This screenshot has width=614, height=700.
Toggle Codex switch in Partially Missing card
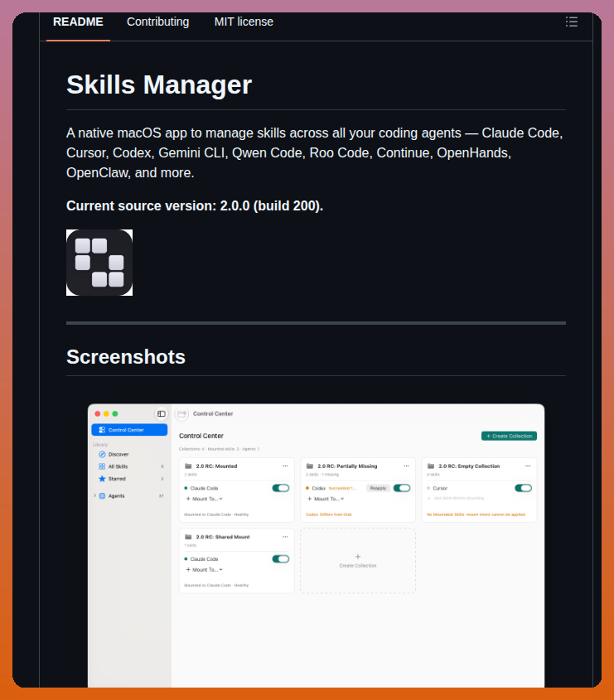click(x=402, y=488)
